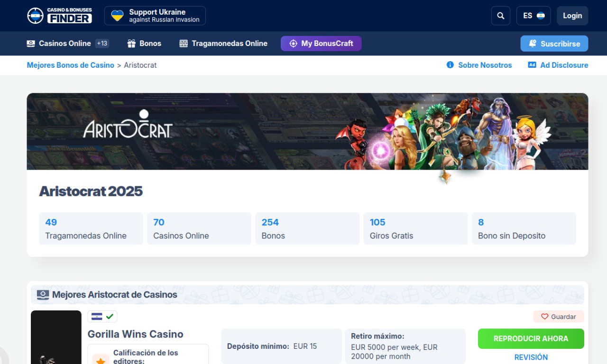This screenshot has width=607, height=364.
Task: Click the Ad Disclosure Ad icon
Action: [532, 65]
